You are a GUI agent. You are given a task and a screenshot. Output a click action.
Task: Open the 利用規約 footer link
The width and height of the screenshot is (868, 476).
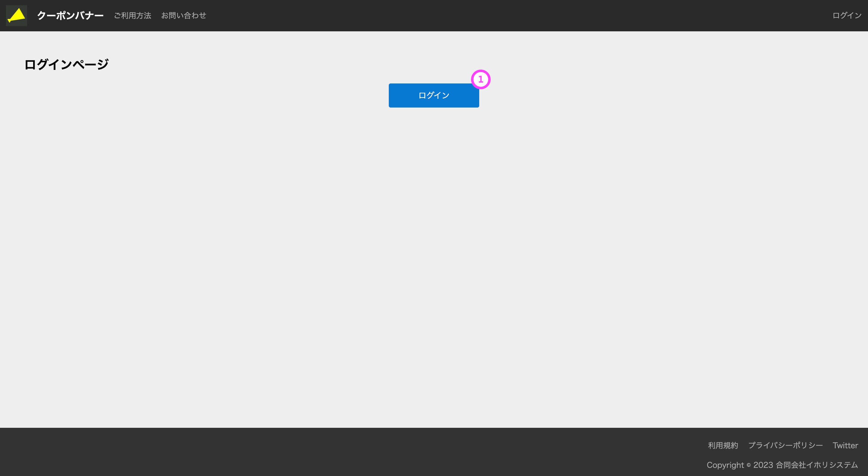(x=723, y=445)
